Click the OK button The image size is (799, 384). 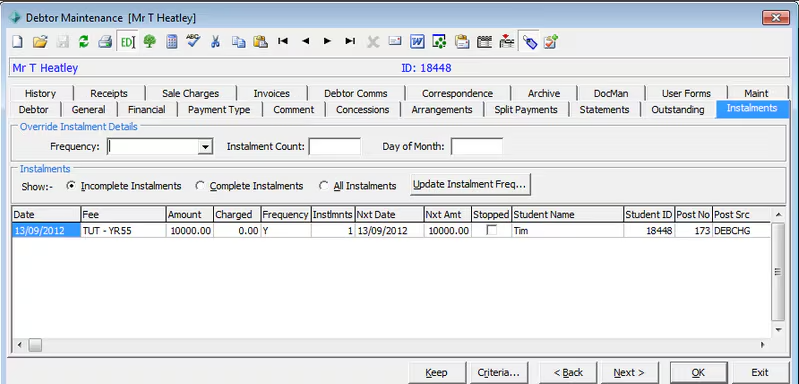(698, 373)
